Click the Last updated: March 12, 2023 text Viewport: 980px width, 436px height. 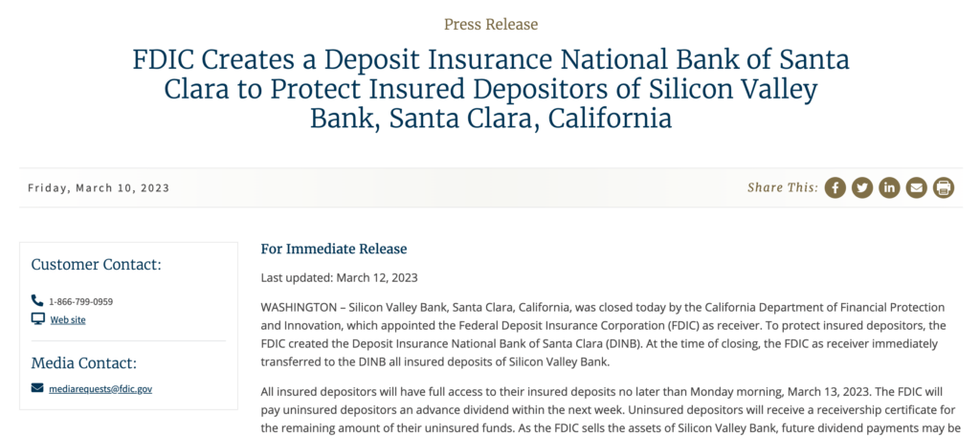[339, 278]
